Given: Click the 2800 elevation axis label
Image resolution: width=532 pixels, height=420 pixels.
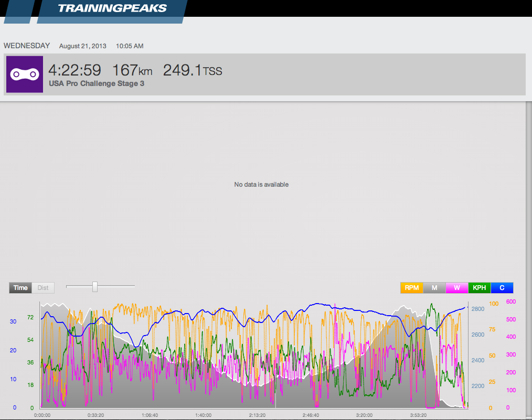Looking at the screenshot, I should [478, 309].
